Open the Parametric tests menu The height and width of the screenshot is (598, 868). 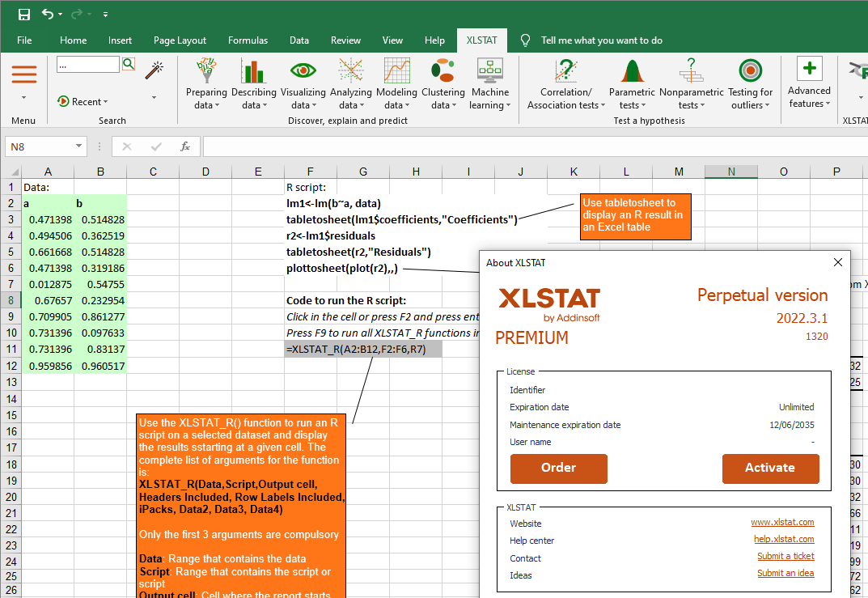[x=632, y=83]
